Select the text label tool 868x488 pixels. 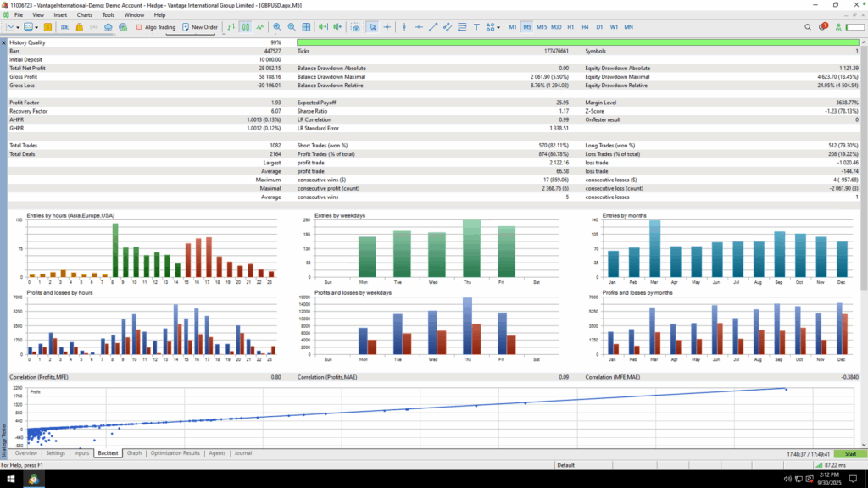click(476, 27)
